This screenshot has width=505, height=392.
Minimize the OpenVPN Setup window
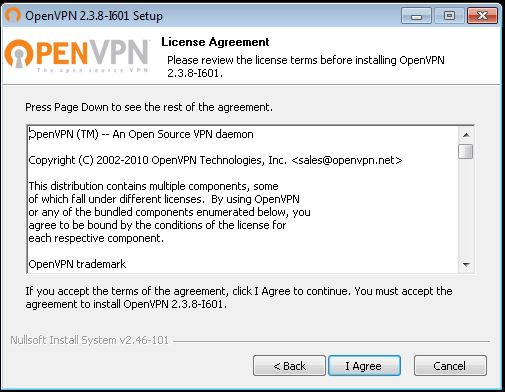(x=416, y=16)
